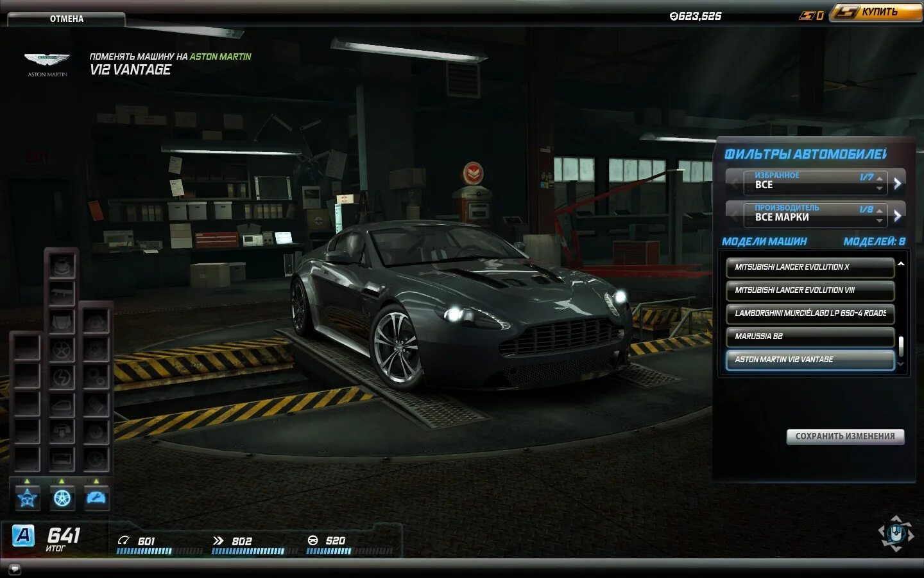
Task: Open the body kit part slot
Action: coord(62,265)
